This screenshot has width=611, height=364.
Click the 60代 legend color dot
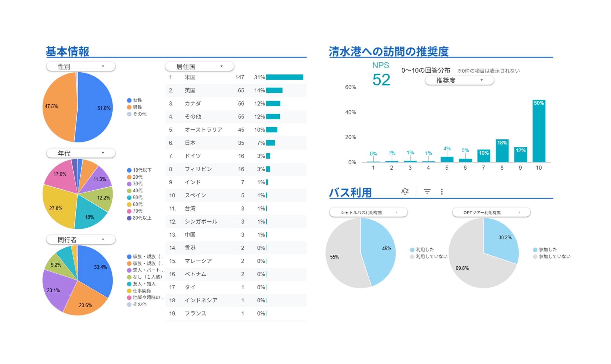129,204
